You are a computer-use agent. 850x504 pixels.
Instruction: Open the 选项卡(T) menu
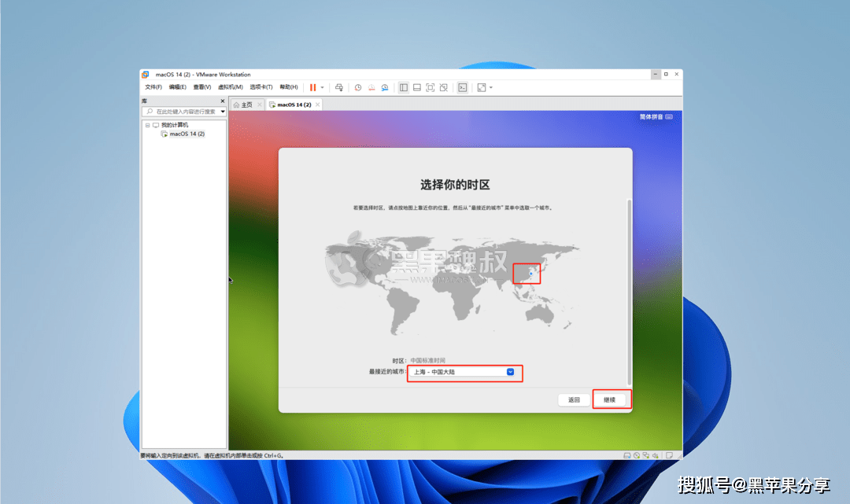[x=261, y=87]
